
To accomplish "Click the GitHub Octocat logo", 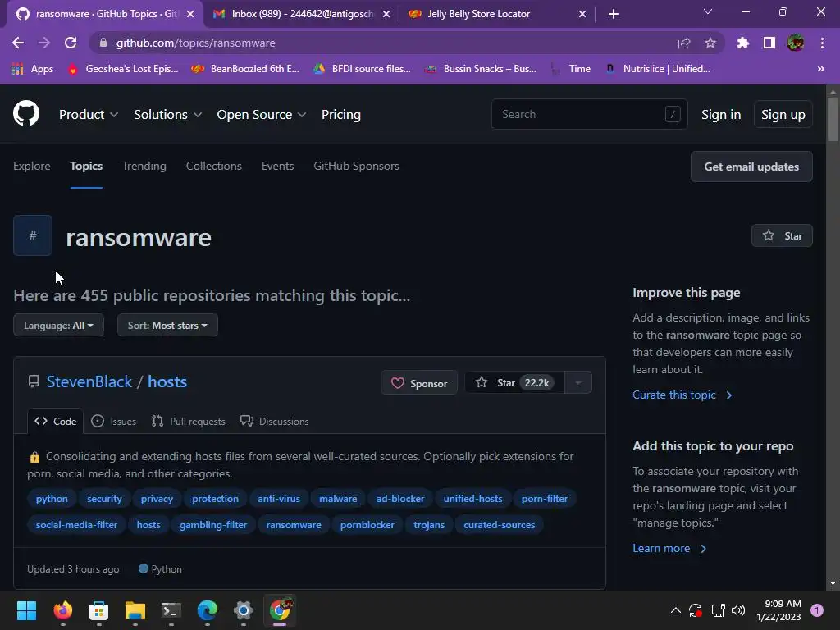I will (x=26, y=113).
